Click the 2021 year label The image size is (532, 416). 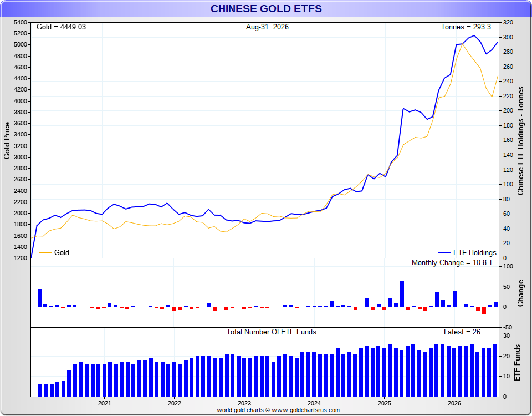(105, 403)
